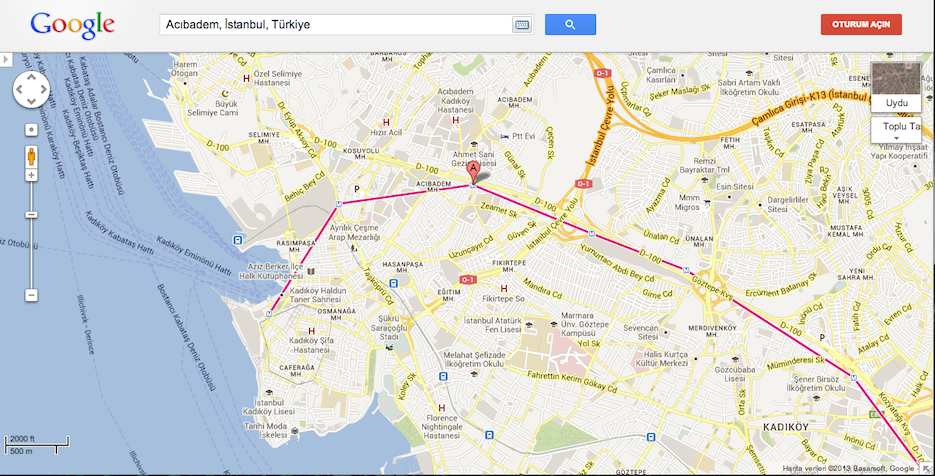Select the red location marker A
935x476 pixels.
[473, 172]
